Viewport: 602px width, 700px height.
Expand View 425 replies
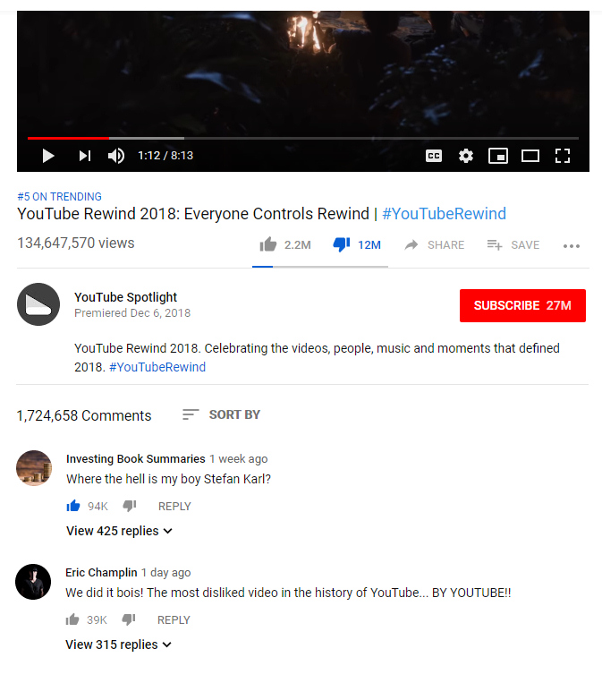pyautogui.click(x=119, y=531)
